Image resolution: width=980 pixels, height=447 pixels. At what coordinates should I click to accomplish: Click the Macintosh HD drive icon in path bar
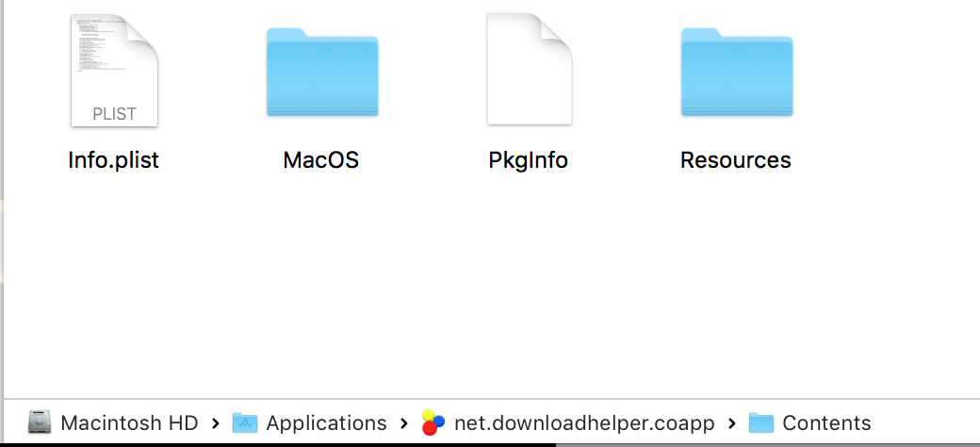click(x=40, y=423)
